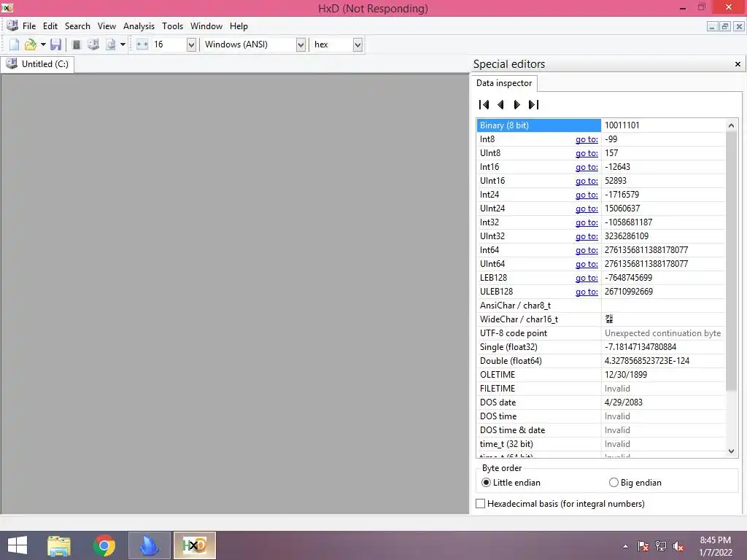The image size is (747, 560).
Task: Click inspector scrollbar up arrow
Action: [731, 125]
